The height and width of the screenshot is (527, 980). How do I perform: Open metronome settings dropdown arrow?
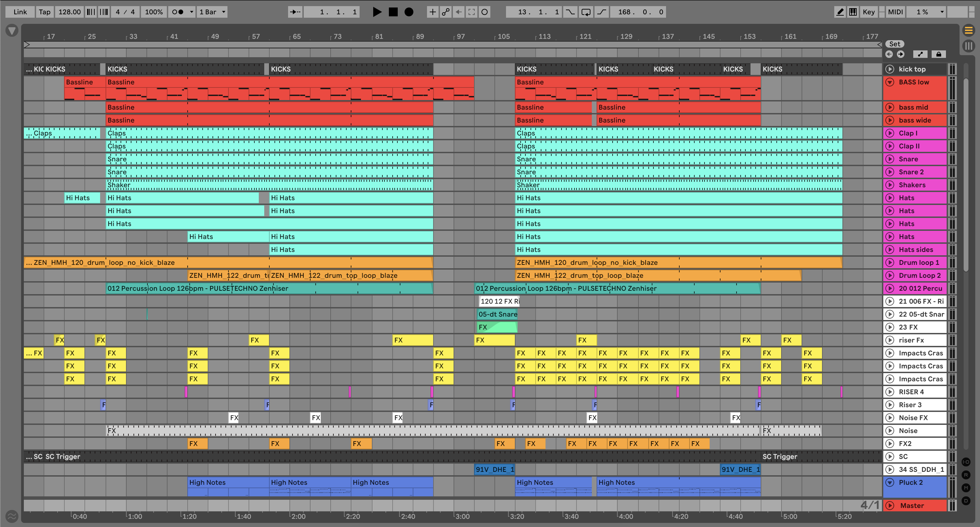point(192,12)
